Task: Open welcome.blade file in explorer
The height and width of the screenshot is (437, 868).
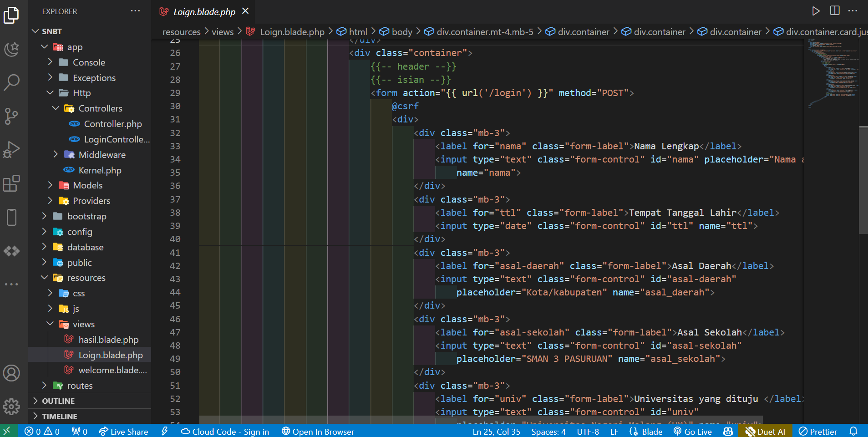Action: click(90, 370)
